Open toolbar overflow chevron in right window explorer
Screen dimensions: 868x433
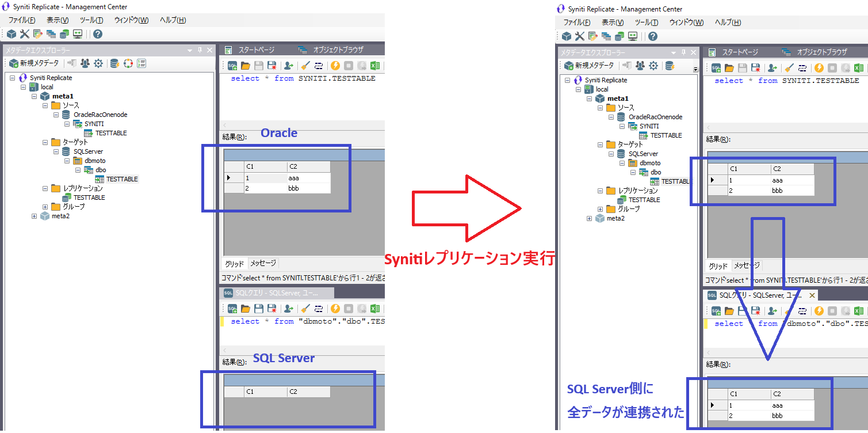click(696, 69)
